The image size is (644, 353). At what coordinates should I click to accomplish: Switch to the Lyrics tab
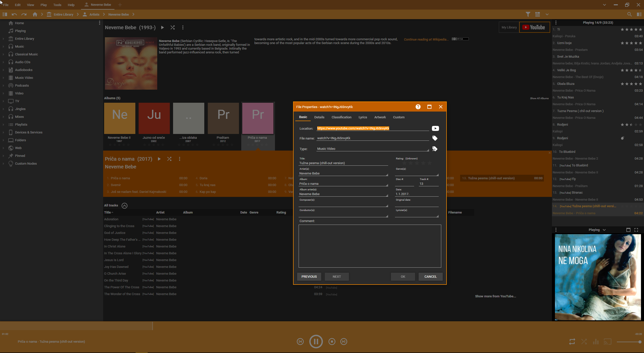[x=363, y=117]
